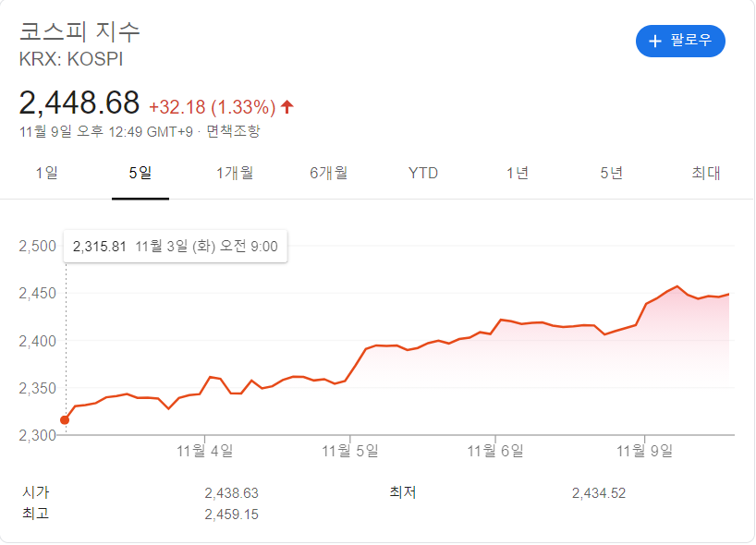The height and width of the screenshot is (545, 756).
Task: Click the current price 2,448.68
Action: pos(79,103)
